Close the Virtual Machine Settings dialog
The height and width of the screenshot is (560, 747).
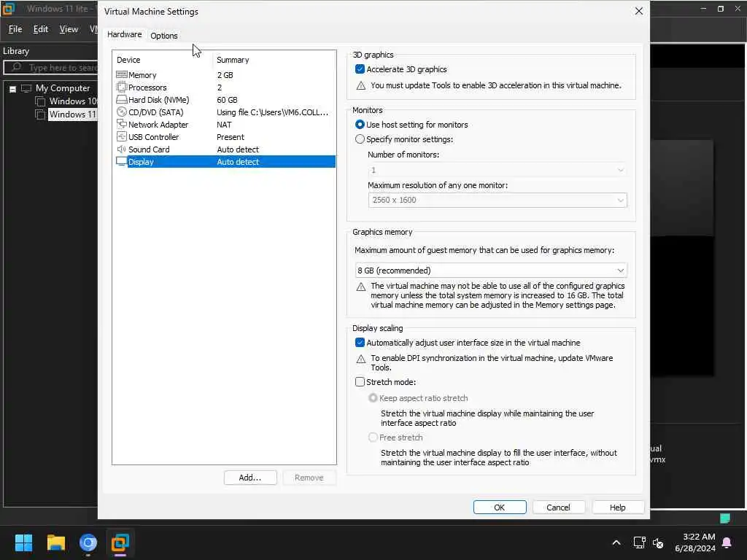639,11
